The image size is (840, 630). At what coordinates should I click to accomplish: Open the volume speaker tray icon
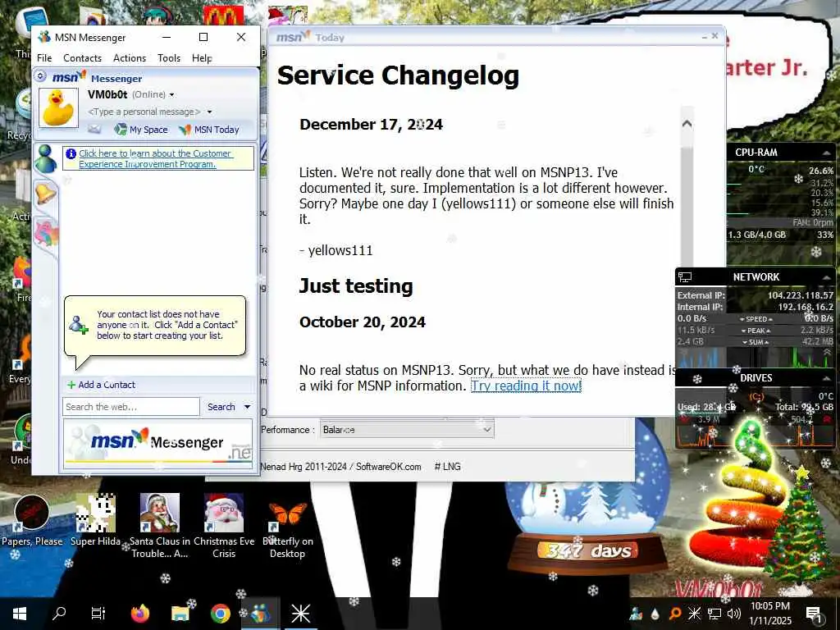pyautogui.click(x=734, y=614)
